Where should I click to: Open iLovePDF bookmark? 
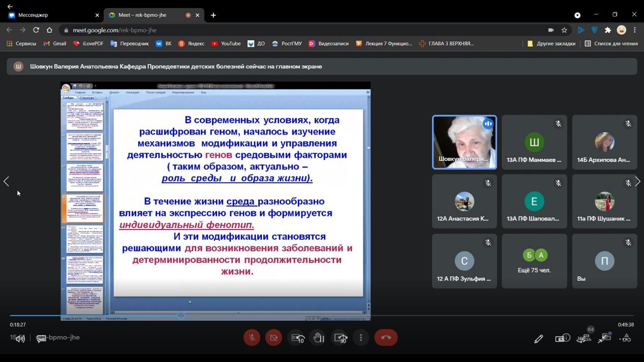click(88, 44)
